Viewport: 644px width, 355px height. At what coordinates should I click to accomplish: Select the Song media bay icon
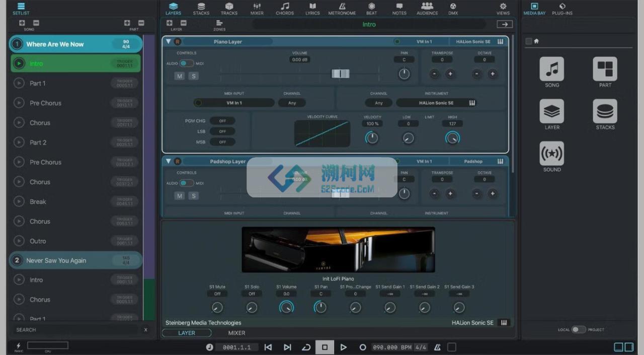(552, 69)
